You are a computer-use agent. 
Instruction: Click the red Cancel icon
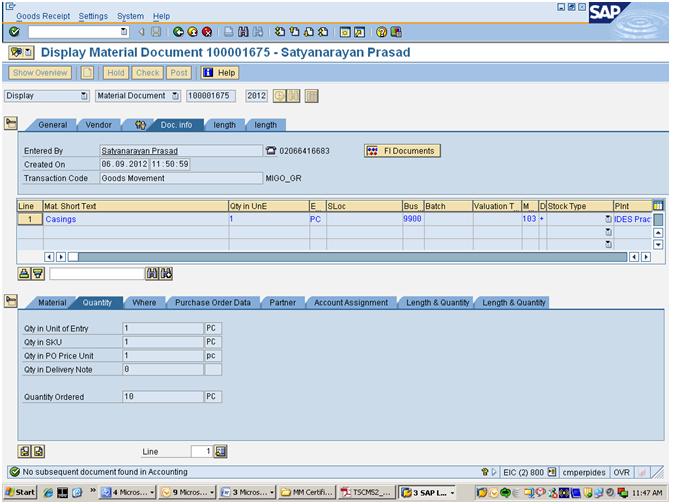[x=207, y=32]
